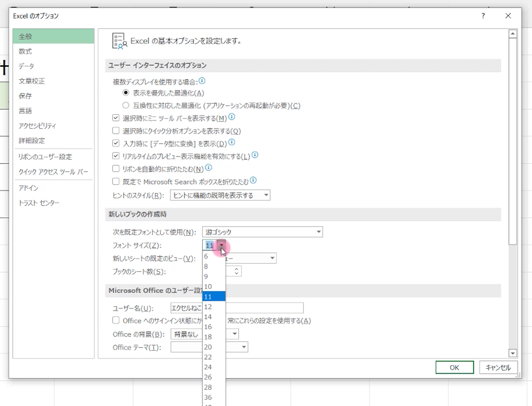Screen dimensions: 532x406
Task: Choose font size 28 from list
Action: pyautogui.click(x=214, y=387)
